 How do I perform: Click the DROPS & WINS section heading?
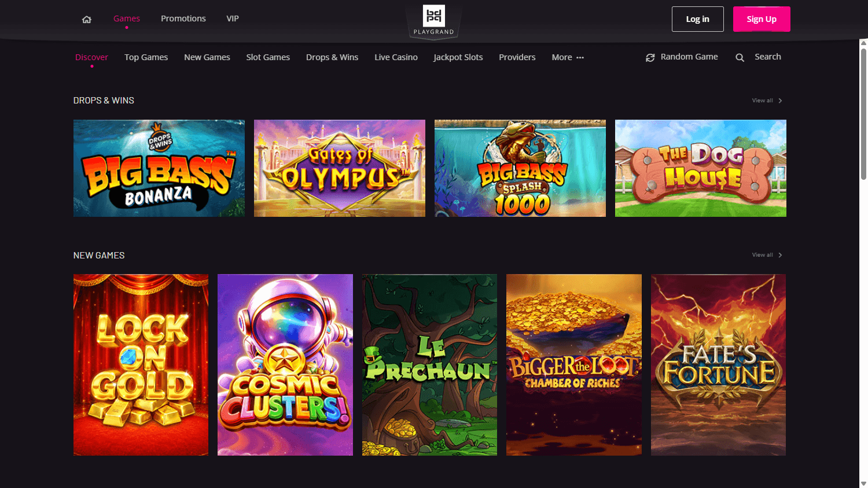(104, 101)
